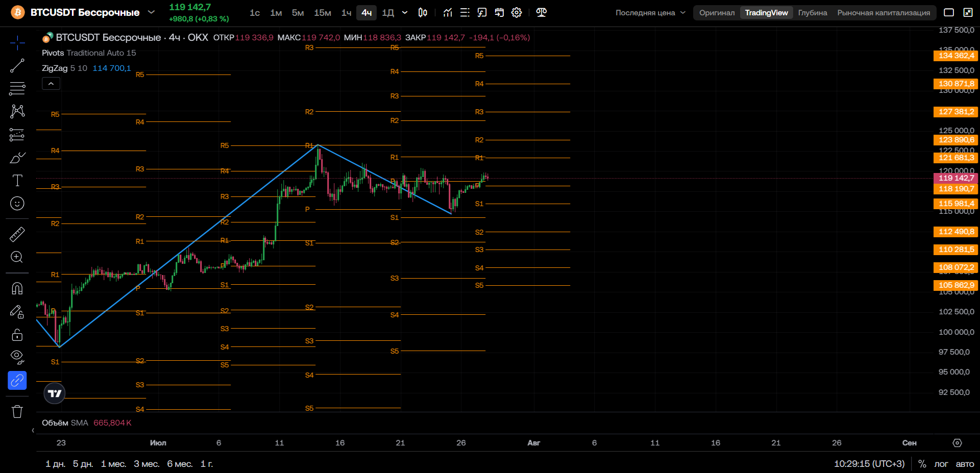
Task: Exit fullscreen with the collapse arrows icon
Action: pyautogui.click(x=968, y=13)
